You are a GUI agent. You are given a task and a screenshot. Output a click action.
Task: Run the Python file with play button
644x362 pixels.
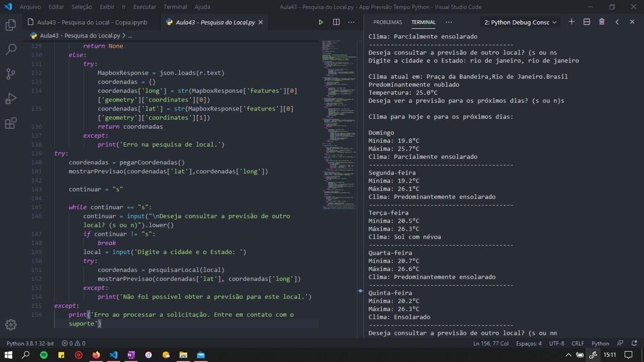pos(321,22)
